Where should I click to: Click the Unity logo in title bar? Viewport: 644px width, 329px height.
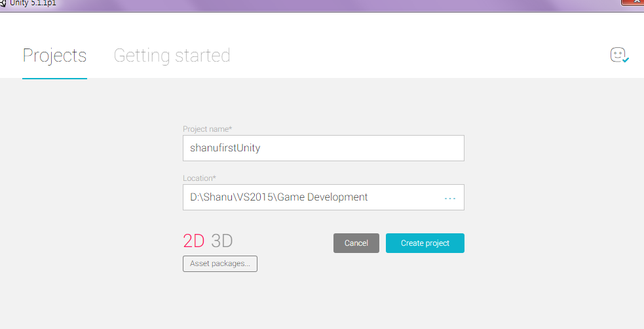point(3,3)
